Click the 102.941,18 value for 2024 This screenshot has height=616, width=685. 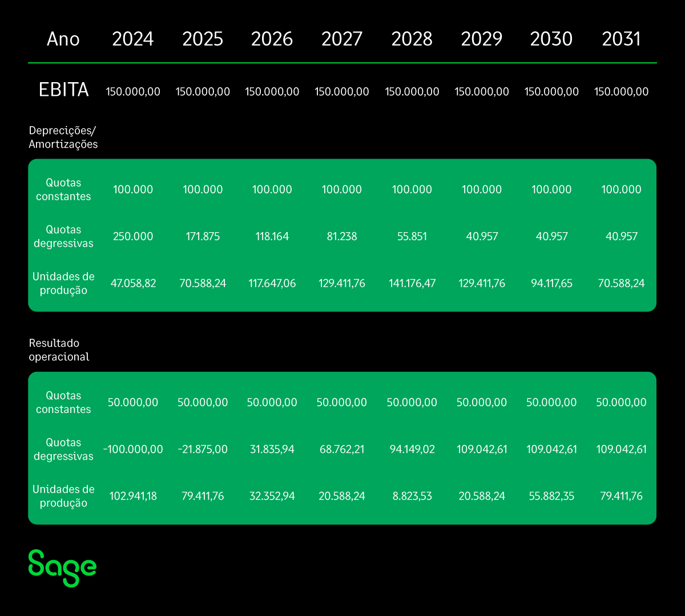(x=133, y=496)
